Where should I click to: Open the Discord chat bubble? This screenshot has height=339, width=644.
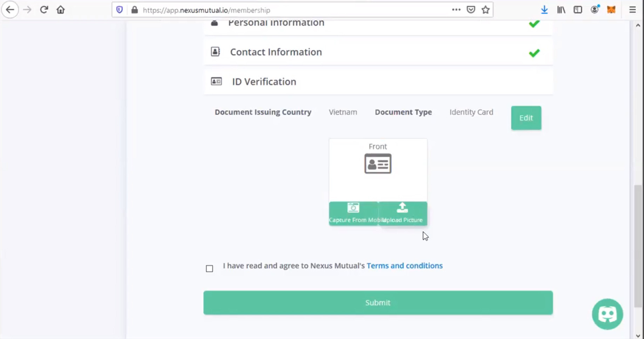pos(608,314)
